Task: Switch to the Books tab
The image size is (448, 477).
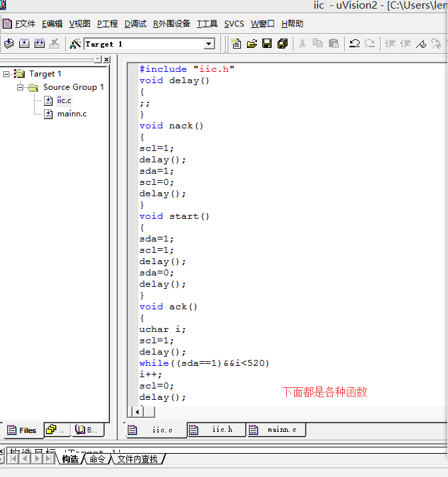Action: click(87, 430)
